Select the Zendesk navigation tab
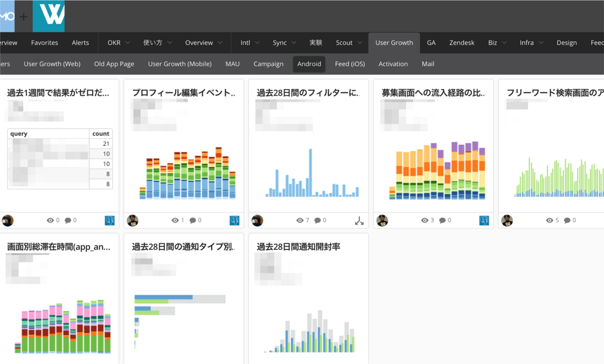The height and width of the screenshot is (364, 604). click(x=461, y=42)
